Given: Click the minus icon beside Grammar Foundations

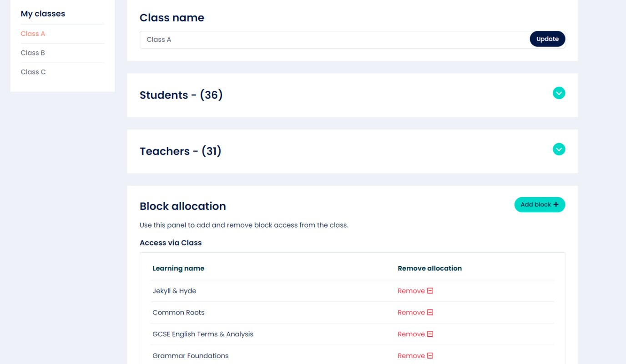Looking at the screenshot, I should tap(429, 355).
